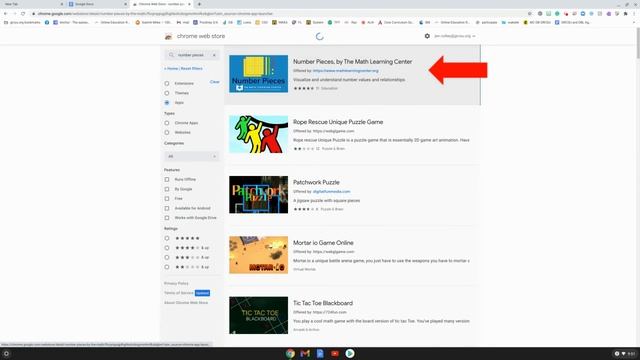Open a new tab with the plus button
Screen dimensions: 640x360
[199, 4]
